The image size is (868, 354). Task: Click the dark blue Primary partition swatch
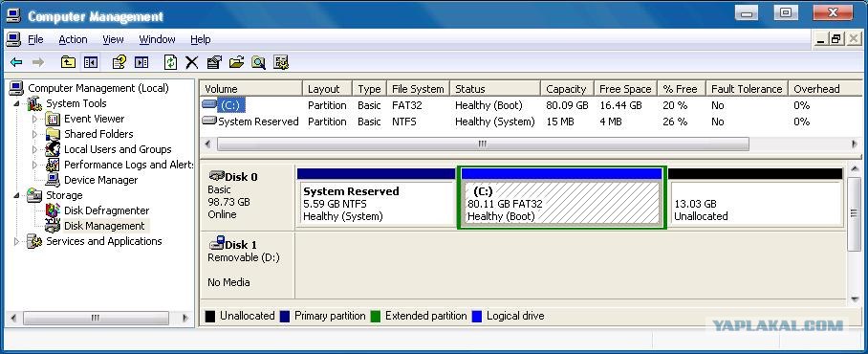[x=285, y=317]
